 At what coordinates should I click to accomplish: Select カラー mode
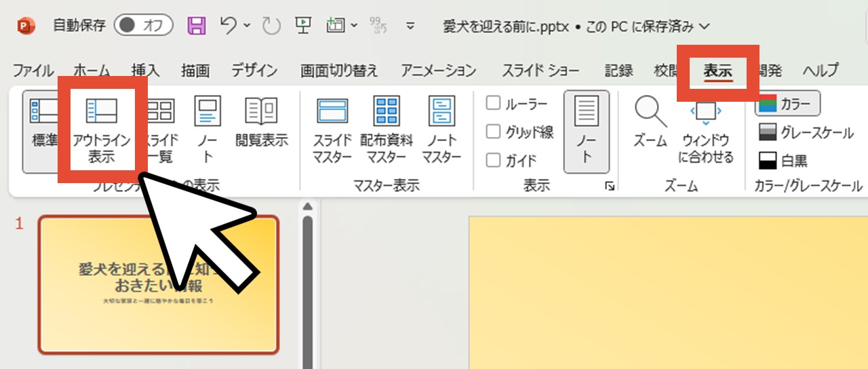[x=787, y=104]
